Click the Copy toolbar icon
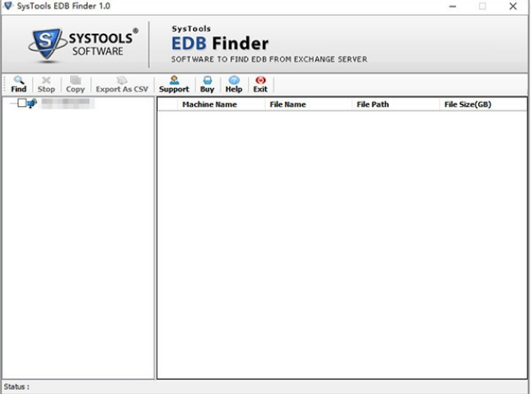 click(75, 84)
